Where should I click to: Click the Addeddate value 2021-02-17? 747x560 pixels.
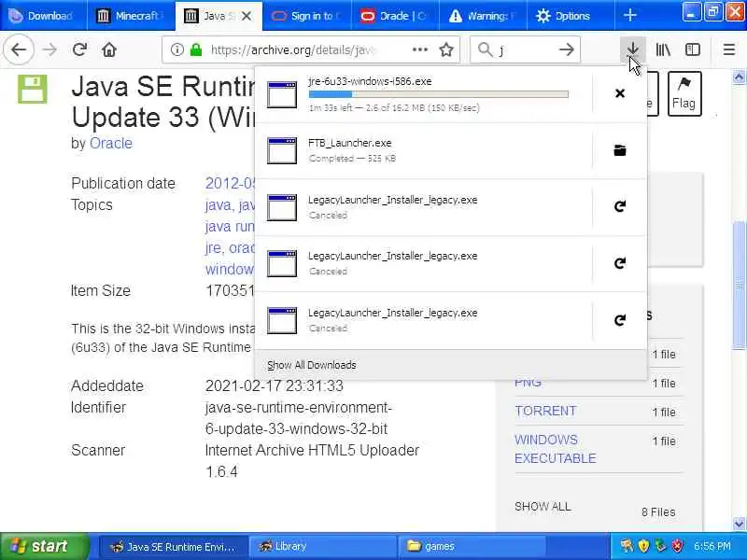coord(274,385)
